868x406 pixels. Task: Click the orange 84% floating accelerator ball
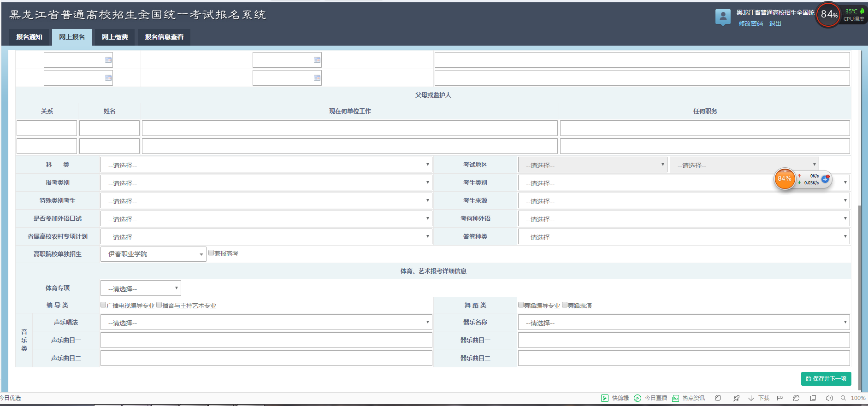(785, 179)
